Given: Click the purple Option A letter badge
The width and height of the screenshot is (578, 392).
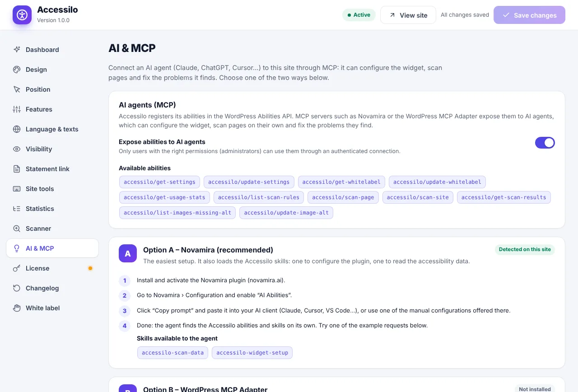Looking at the screenshot, I should pos(128,253).
